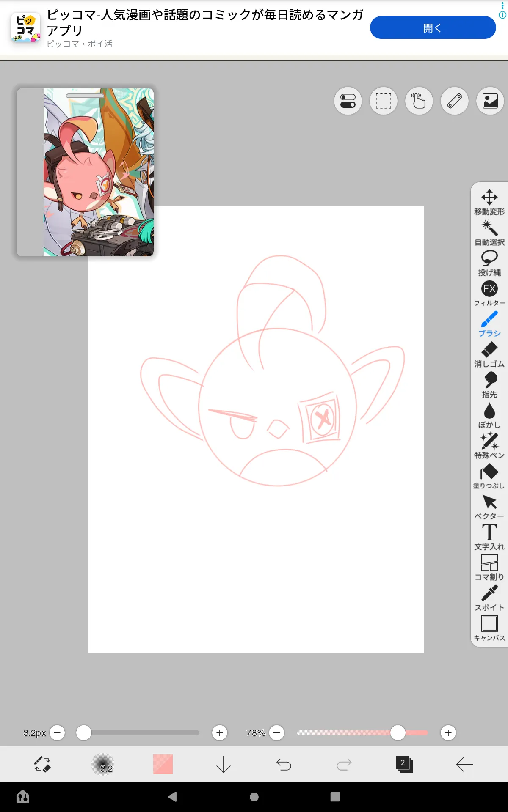The image size is (508, 812).
Task: Select the 自動選択 magic wand tool
Action: (489, 233)
